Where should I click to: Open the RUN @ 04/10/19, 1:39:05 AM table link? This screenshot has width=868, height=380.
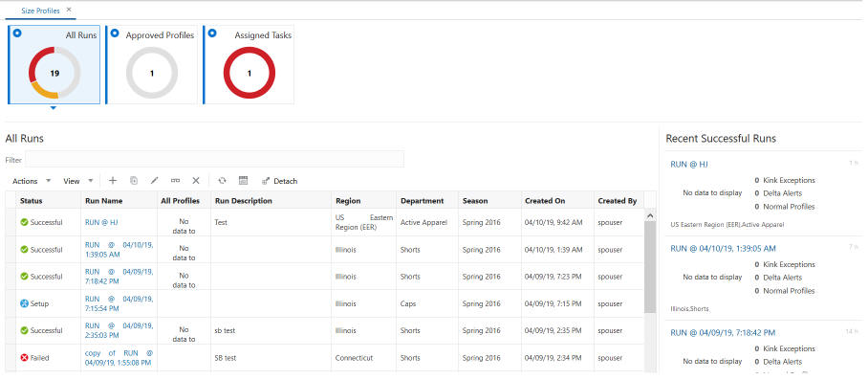(119, 249)
